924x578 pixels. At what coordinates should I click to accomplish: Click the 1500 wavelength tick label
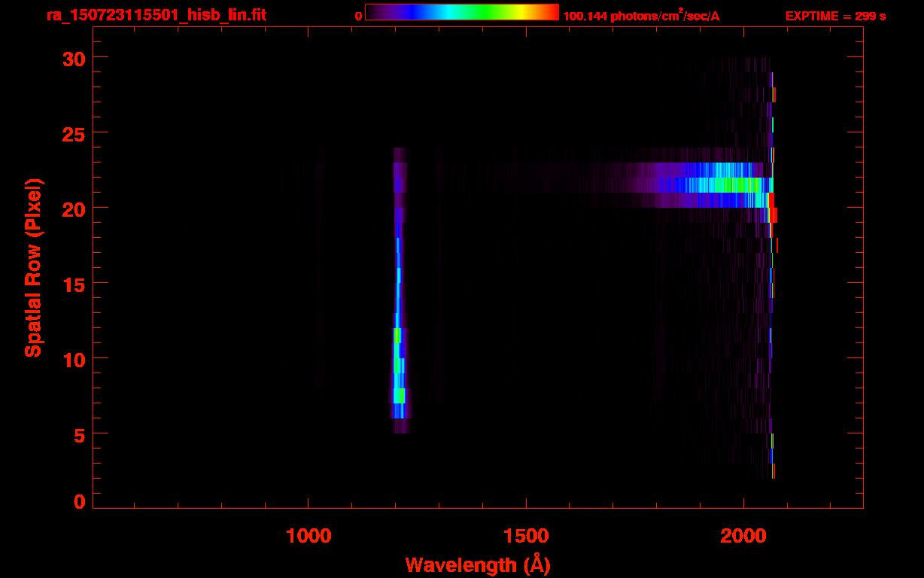click(x=526, y=535)
